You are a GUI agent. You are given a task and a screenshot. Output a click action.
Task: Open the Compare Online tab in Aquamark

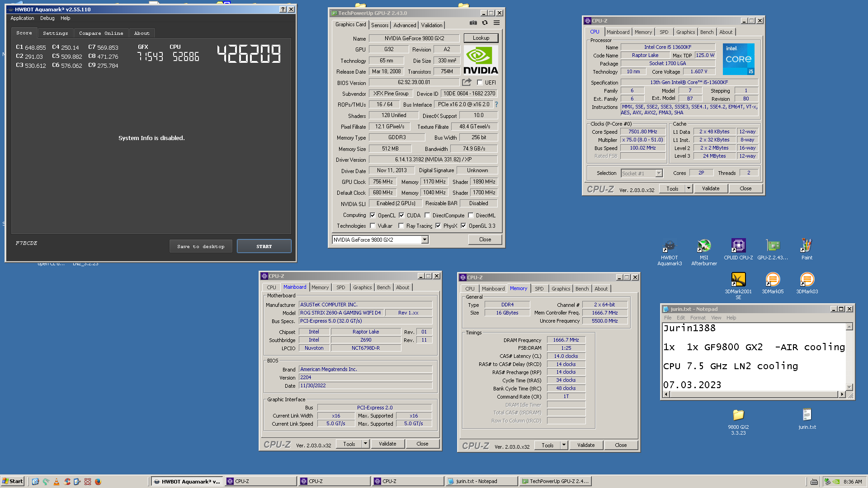(101, 33)
